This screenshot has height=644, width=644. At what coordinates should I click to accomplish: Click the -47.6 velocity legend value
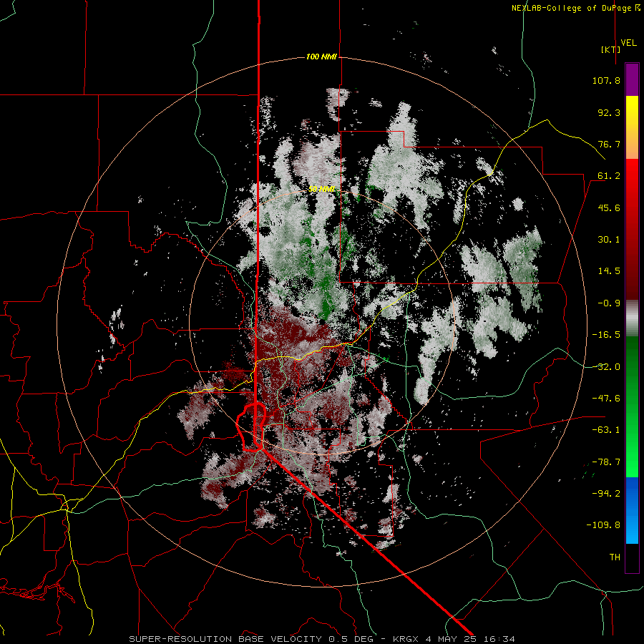pyautogui.click(x=606, y=399)
